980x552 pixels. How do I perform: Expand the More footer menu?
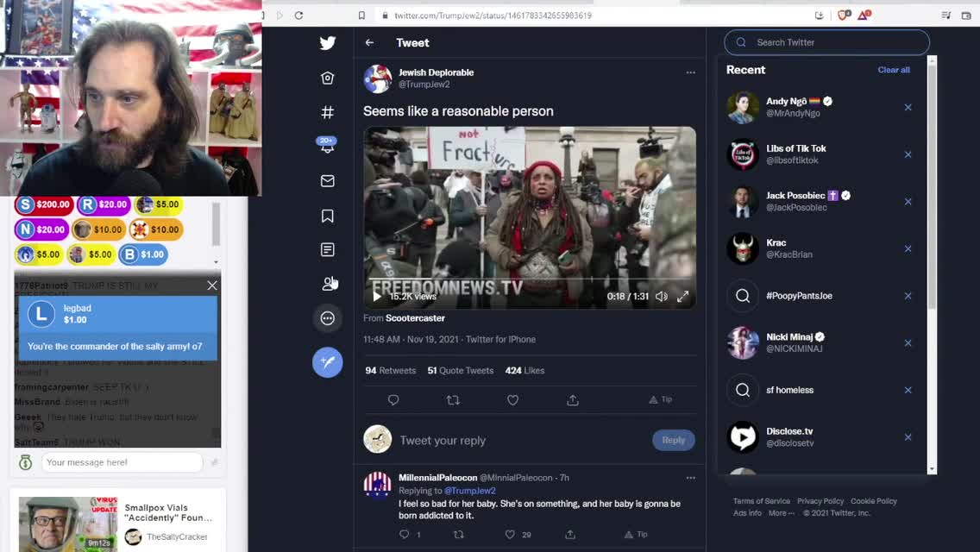782,513
